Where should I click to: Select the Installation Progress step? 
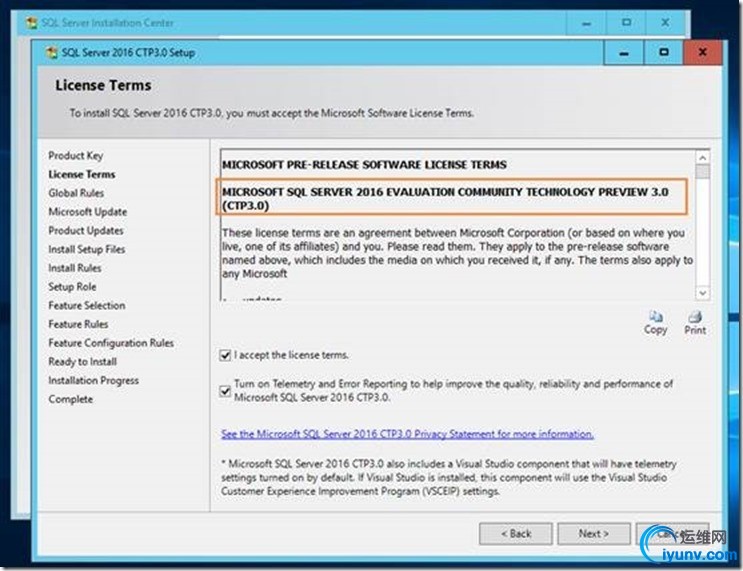click(x=93, y=381)
